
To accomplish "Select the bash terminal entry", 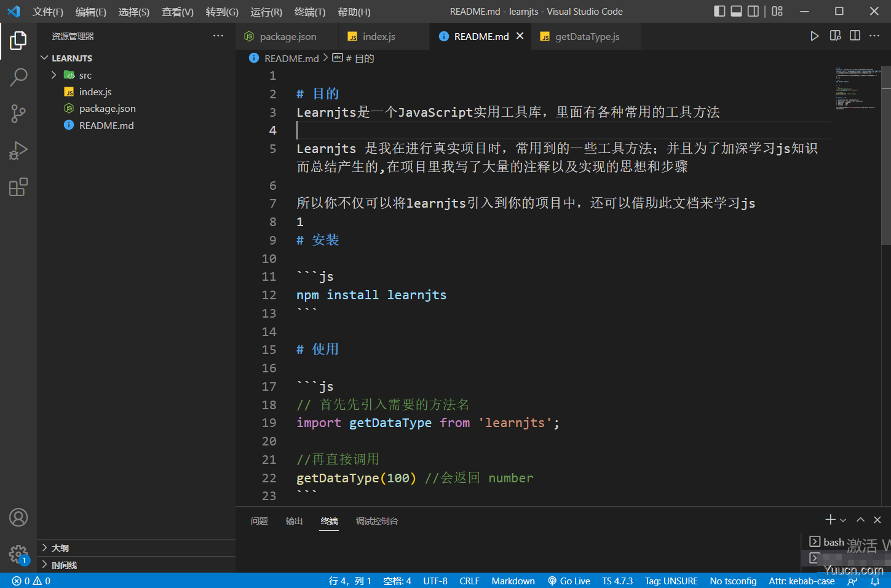I will [x=827, y=542].
